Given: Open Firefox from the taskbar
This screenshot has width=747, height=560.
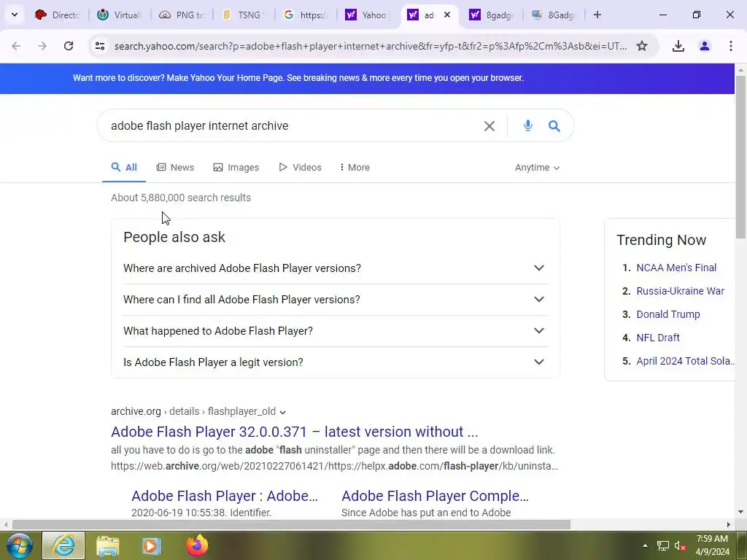Looking at the screenshot, I should click(197, 545).
